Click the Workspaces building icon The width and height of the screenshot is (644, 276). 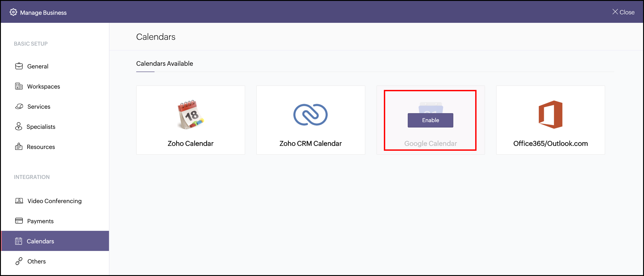pyautogui.click(x=19, y=86)
